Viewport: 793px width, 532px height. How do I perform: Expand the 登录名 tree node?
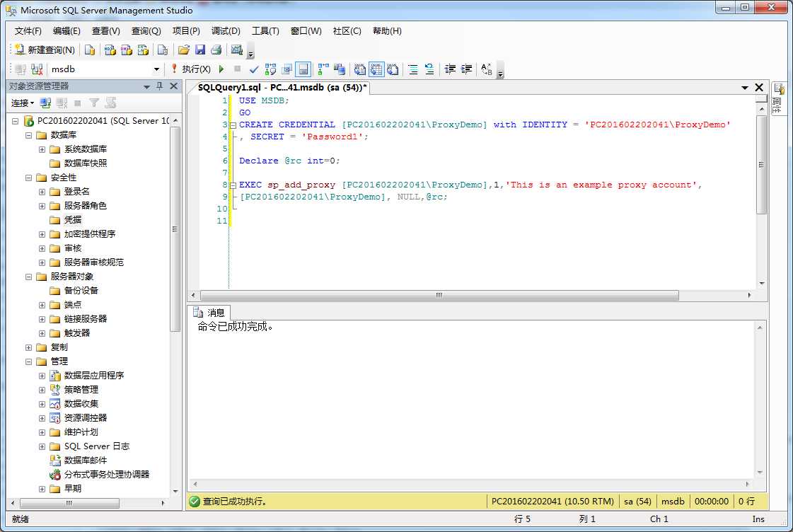tap(42, 192)
